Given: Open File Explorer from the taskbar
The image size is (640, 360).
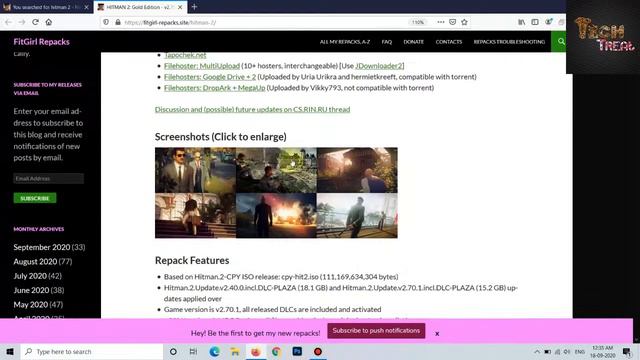Looking at the screenshot, I should coord(235,351).
